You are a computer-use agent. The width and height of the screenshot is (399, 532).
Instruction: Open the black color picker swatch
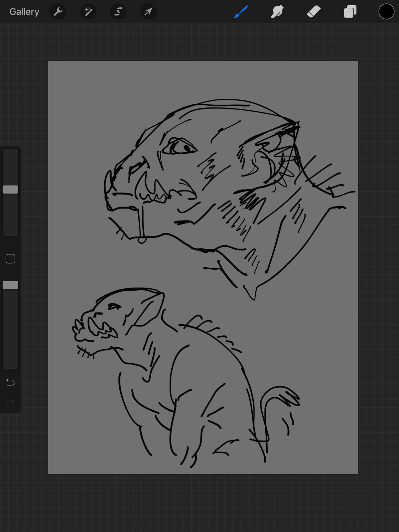coord(386,12)
